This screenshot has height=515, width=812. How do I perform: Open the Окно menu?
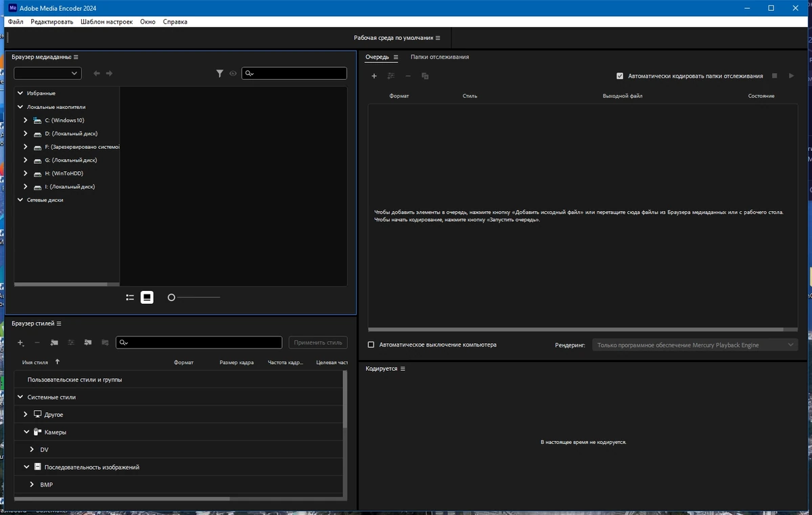[148, 22]
